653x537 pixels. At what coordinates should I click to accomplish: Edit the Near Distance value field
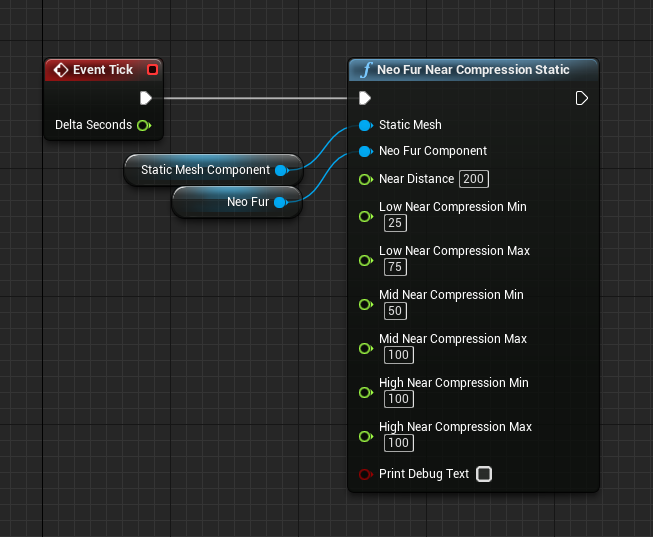click(473, 180)
